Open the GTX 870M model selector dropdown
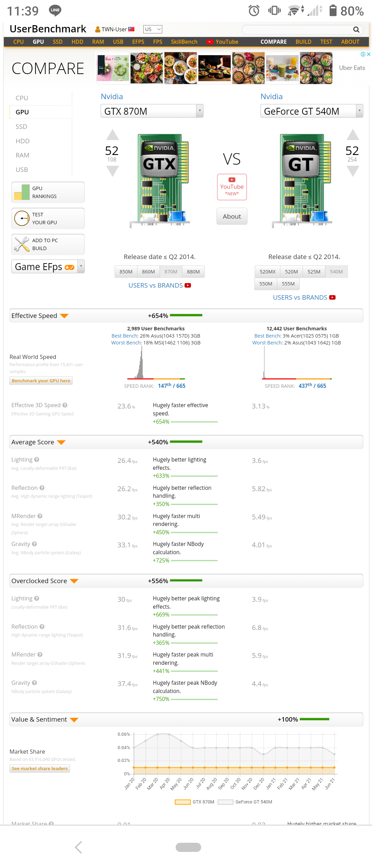 [152, 111]
